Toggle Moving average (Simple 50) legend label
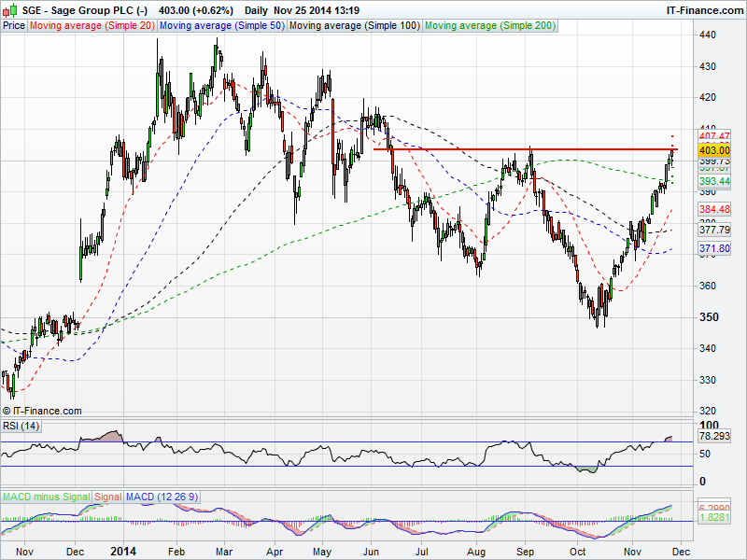The height and width of the screenshot is (560, 747). coord(222,26)
